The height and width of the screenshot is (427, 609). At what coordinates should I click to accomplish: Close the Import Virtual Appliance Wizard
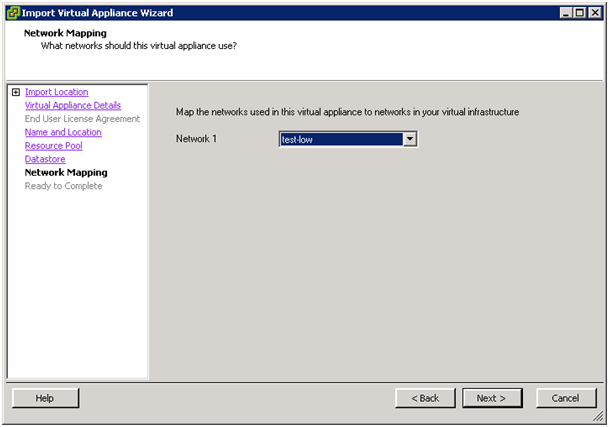point(595,13)
